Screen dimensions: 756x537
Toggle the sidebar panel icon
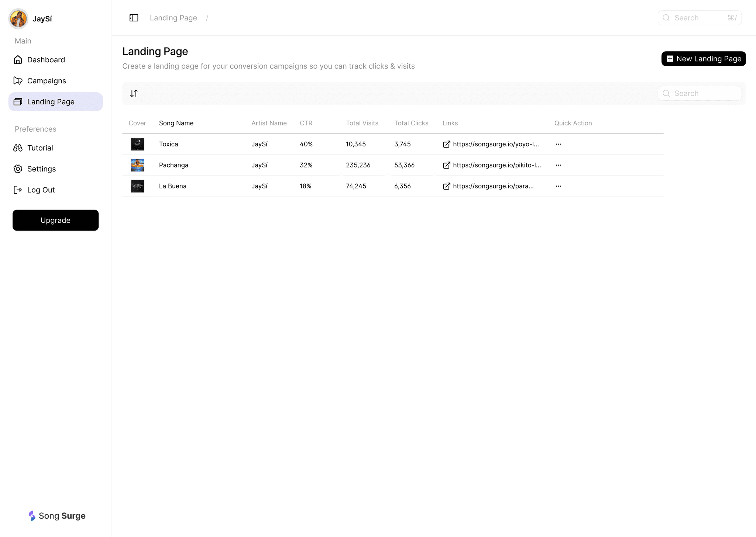134,18
